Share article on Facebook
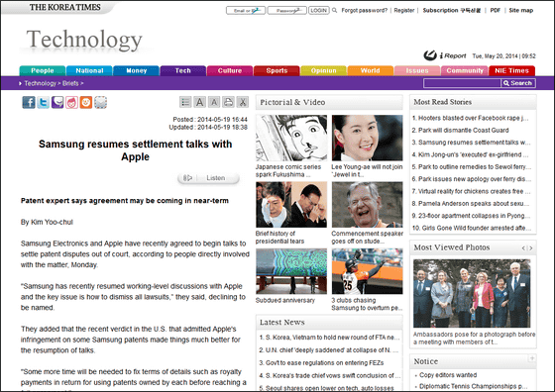The height and width of the screenshot is (392, 555). [29, 103]
